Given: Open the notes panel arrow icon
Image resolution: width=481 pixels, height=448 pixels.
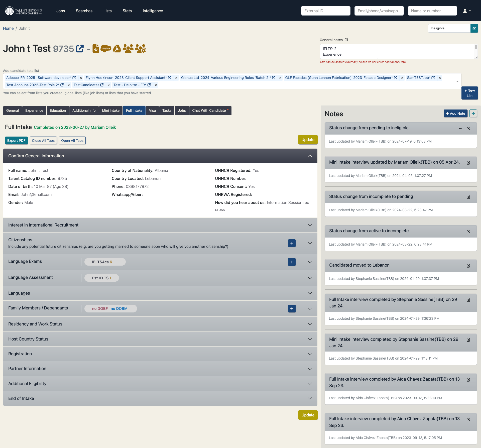Looking at the screenshot, I should pyautogui.click(x=473, y=113).
